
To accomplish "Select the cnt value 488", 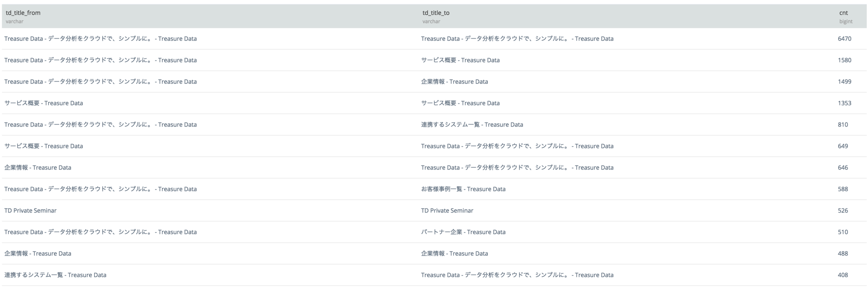I will pyautogui.click(x=842, y=254).
